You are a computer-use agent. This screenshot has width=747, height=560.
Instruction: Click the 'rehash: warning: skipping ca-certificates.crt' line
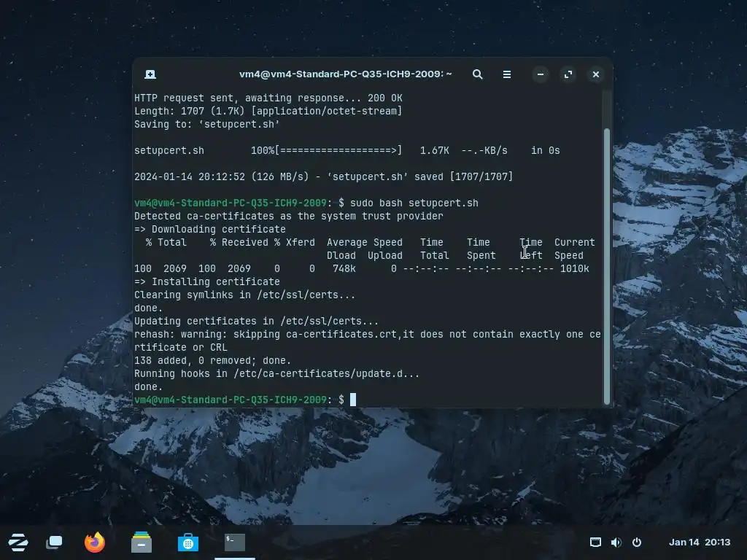click(x=368, y=341)
